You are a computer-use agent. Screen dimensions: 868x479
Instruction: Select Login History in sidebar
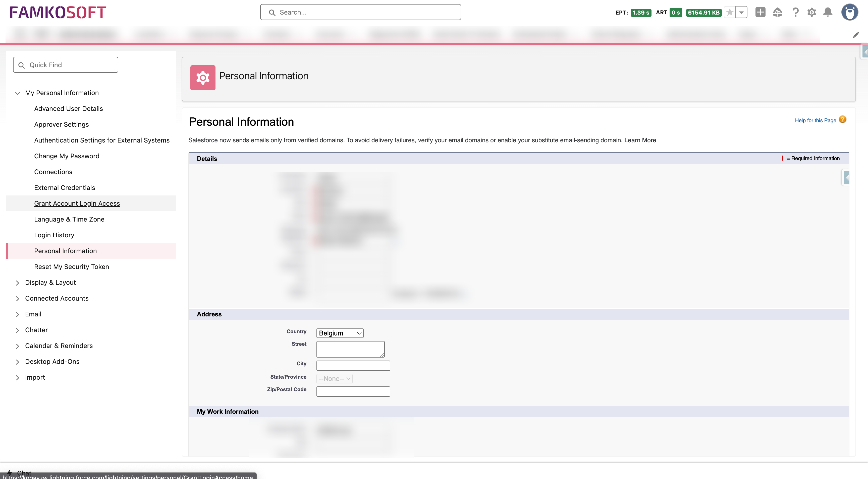tap(54, 235)
